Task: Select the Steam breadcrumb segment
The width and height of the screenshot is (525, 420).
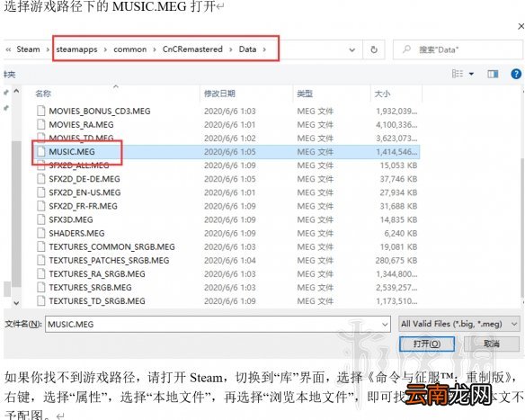Action: 28,49
